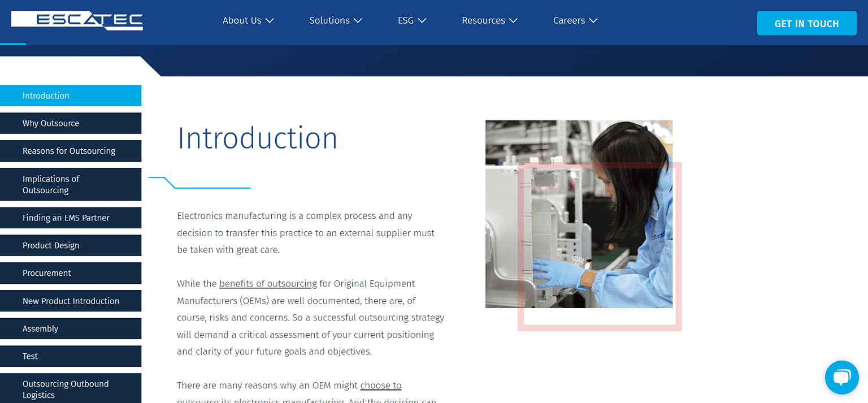Navigate to Finding an EMS Partner

point(71,218)
